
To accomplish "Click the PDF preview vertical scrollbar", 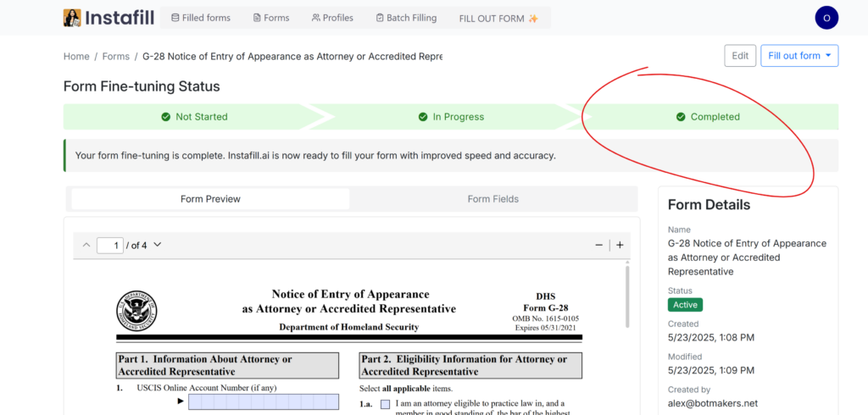I will point(627,297).
